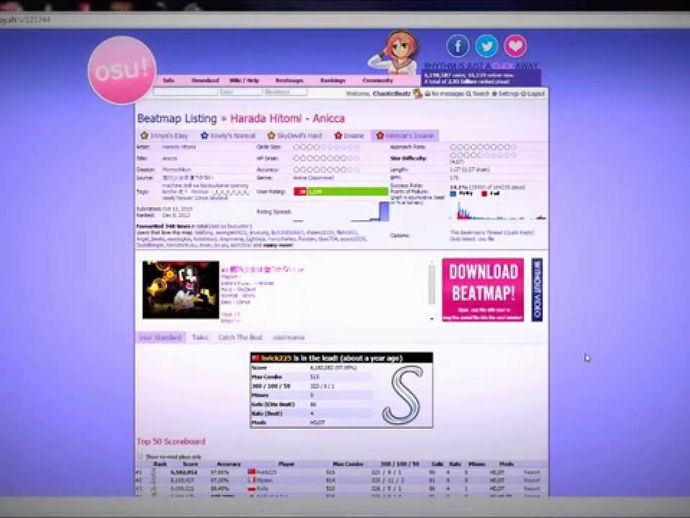Open the Info menu
690x518 pixels.
click(x=169, y=81)
